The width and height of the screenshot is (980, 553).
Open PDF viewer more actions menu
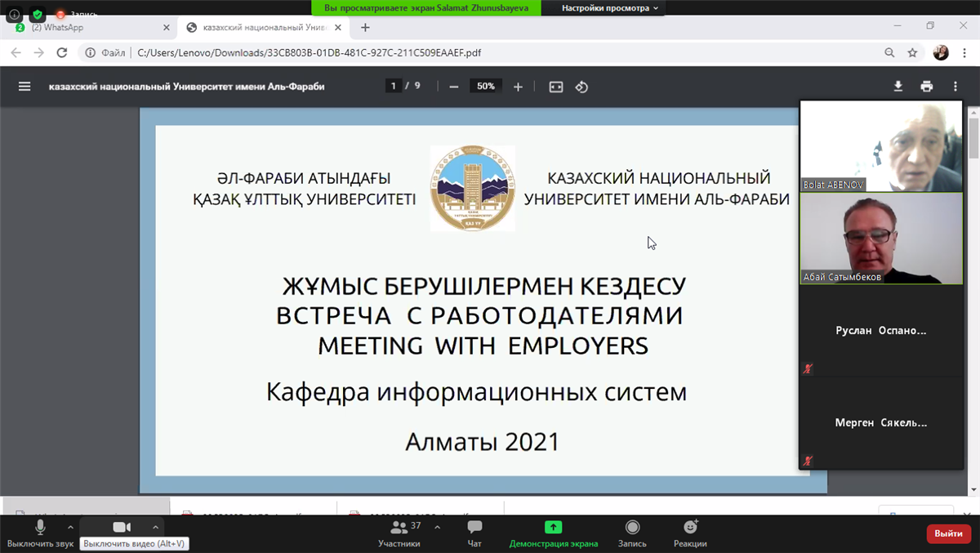(x=955, y=86)
